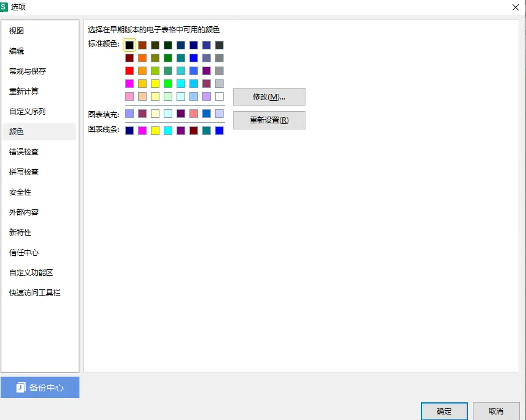
Task: Switch to the 编辑 (Edit) options section
Action: click(x=17, y=51)
